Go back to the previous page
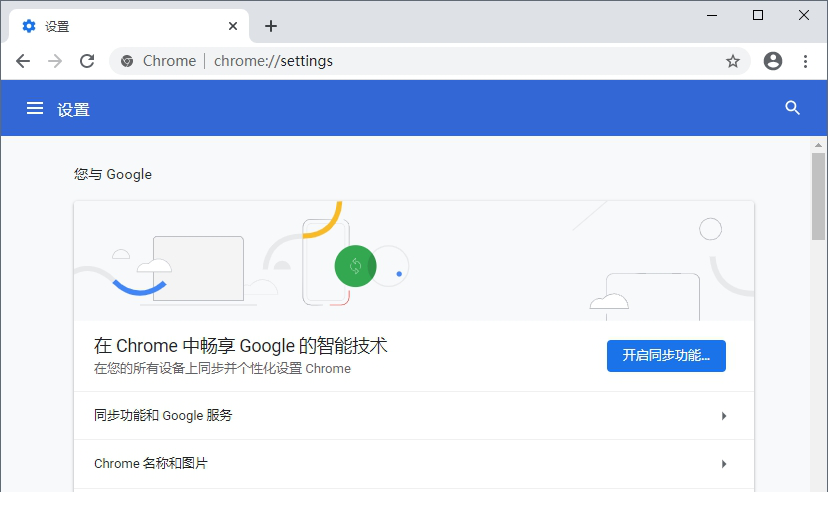 [23, 61]
